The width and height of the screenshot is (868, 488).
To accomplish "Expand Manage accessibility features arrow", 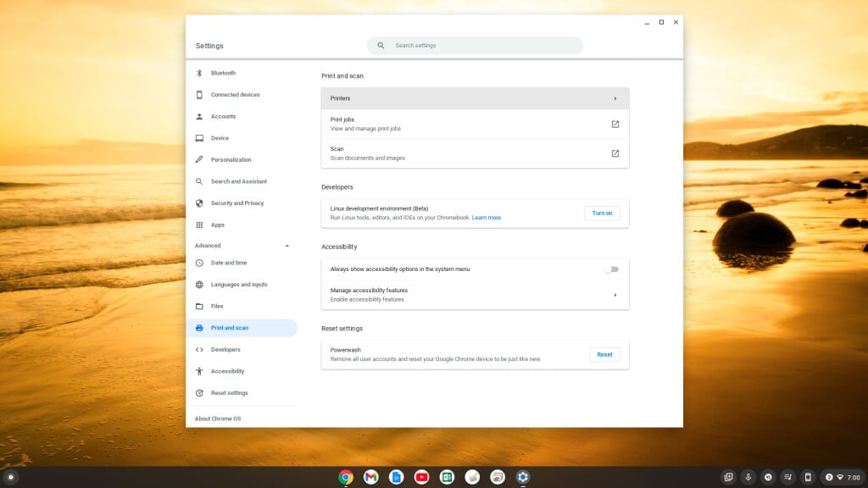I will (x=615, y=295).
